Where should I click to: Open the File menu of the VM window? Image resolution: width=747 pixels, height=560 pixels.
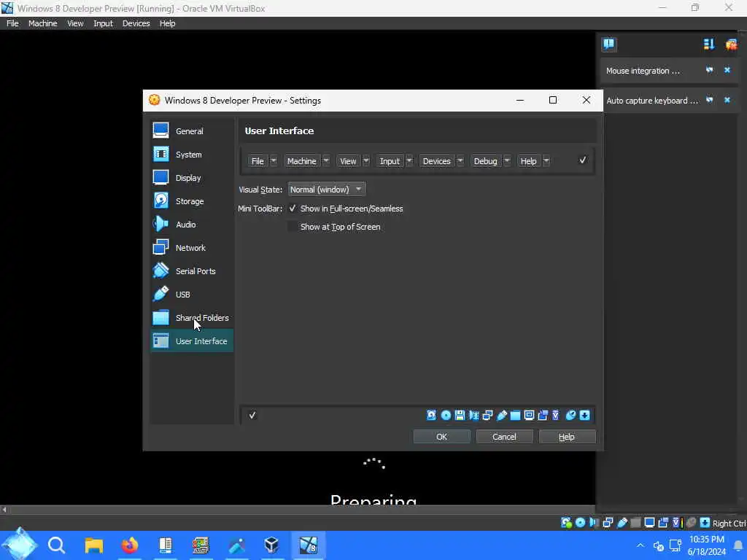pyautogui.click(x=12, y=23)
